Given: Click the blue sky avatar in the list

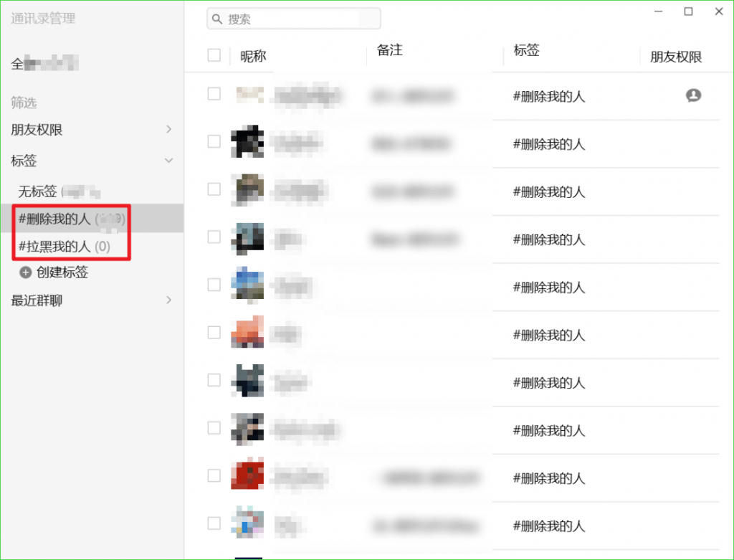Looking at the screenshot, I should (x=247, y=284).
